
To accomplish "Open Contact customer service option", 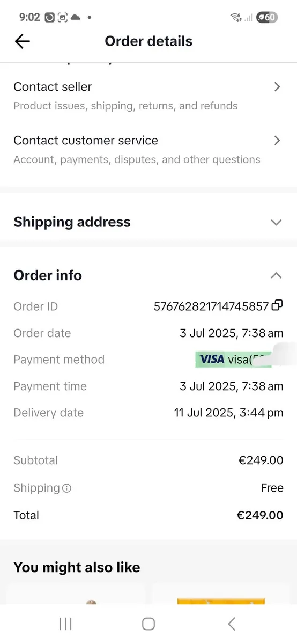I will tap(148, 149).
